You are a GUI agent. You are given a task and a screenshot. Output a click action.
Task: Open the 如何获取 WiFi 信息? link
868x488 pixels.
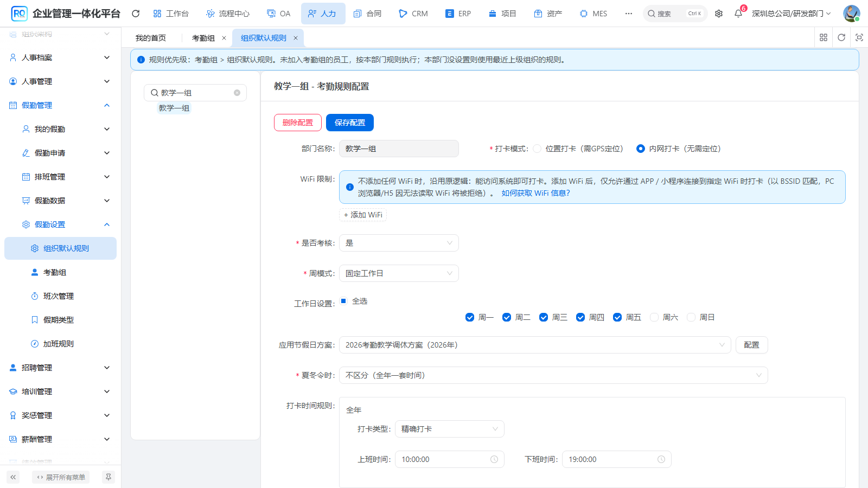click(535, 193)
